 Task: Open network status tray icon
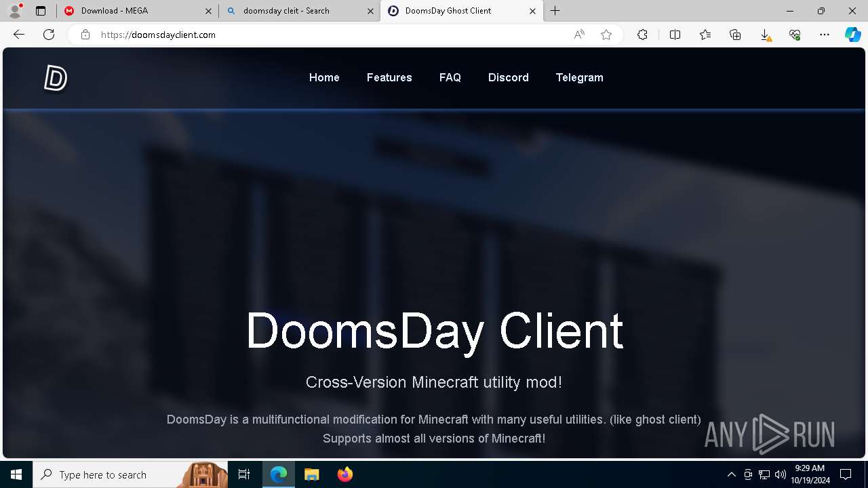(764, 474)
